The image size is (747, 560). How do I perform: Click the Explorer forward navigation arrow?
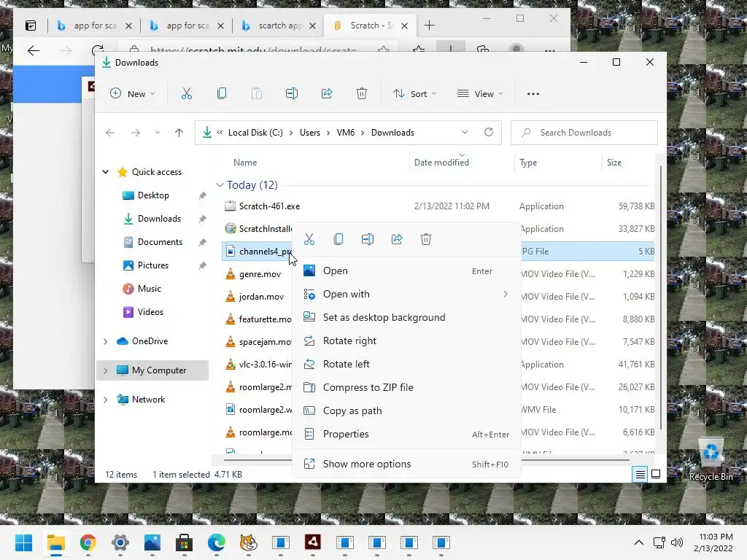[136, 133]
